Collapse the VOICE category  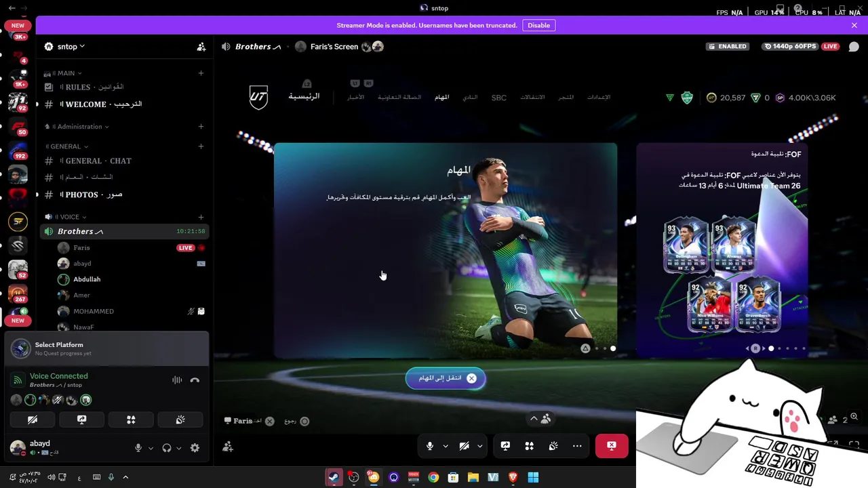click(66, 217)
